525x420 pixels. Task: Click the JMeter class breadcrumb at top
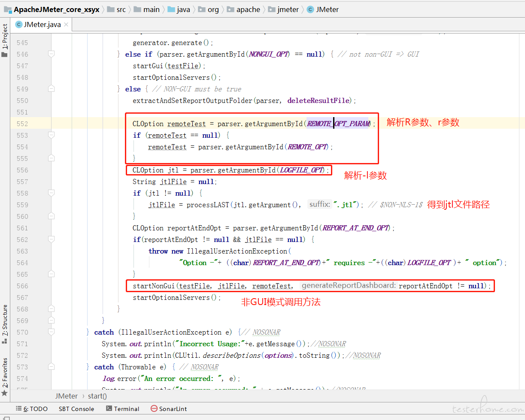[x=323, y=9]
